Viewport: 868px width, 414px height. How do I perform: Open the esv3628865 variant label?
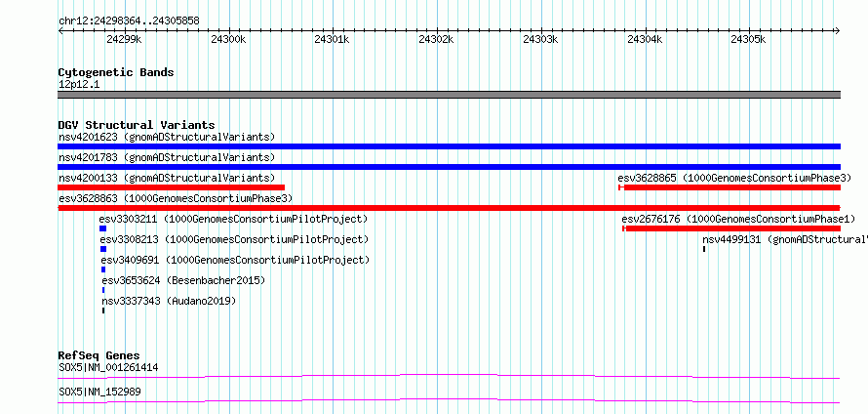[734, 178]
